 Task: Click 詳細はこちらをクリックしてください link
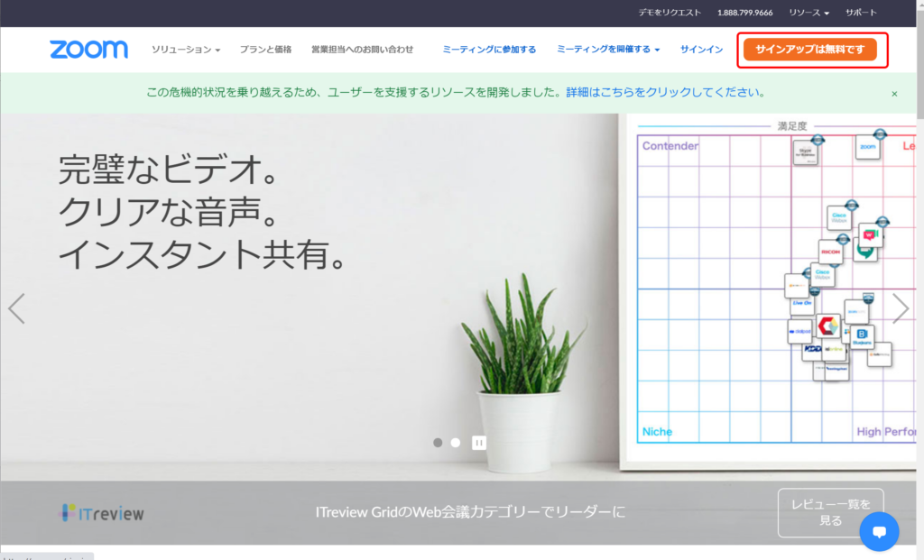pyautogui.click(x=665, y=93)
